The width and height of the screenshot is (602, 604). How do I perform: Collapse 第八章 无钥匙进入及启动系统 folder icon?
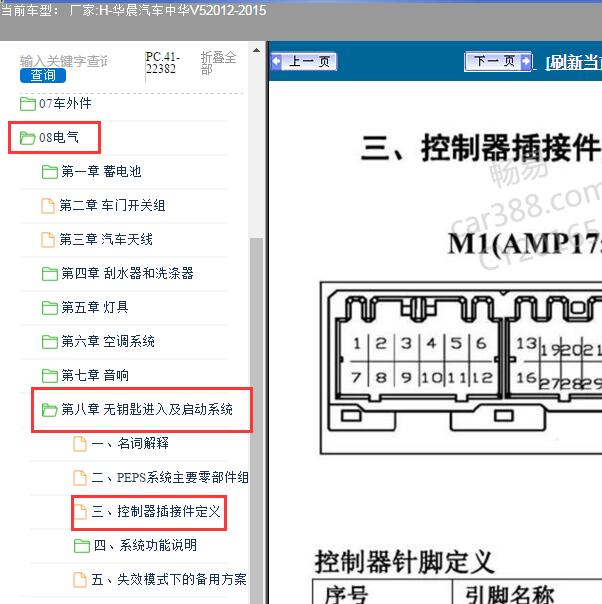(x=50, y=409)
